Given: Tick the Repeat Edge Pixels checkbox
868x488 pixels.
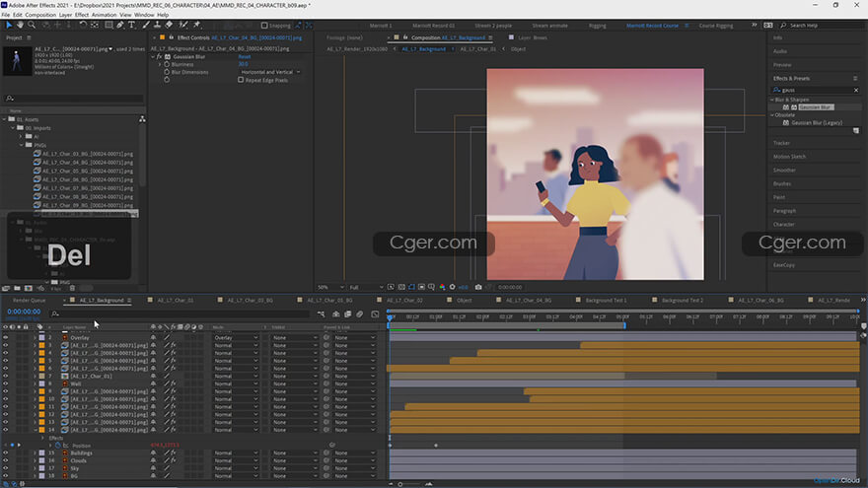Looking at the screenshot, I should click(x=241, y=80).
